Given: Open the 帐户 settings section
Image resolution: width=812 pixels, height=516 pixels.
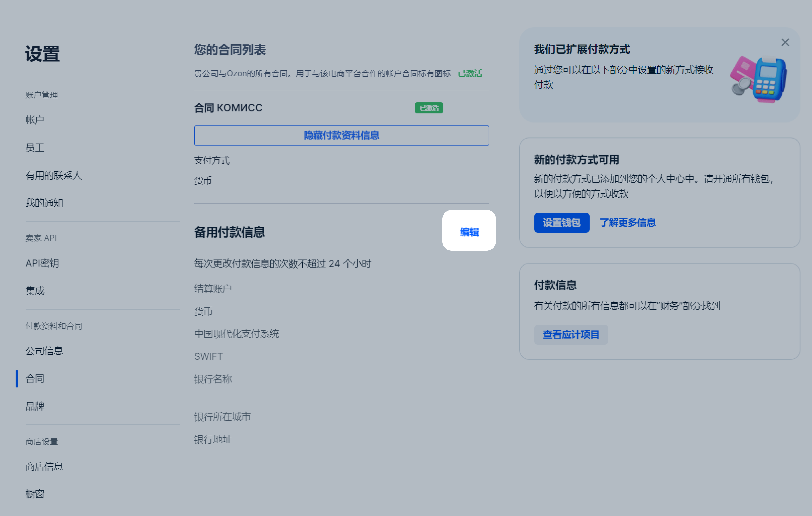Looking at the screenshot, I should (x=35, y=119).
